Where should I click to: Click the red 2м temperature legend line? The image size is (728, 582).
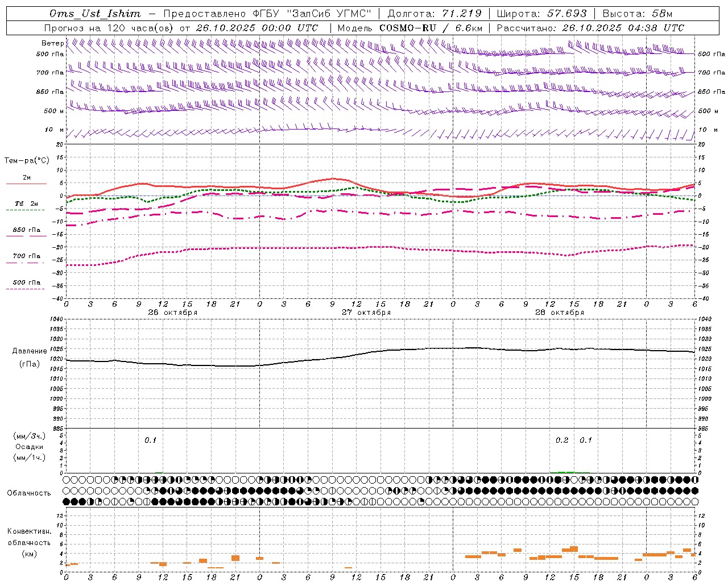click(x=26, y=184)
